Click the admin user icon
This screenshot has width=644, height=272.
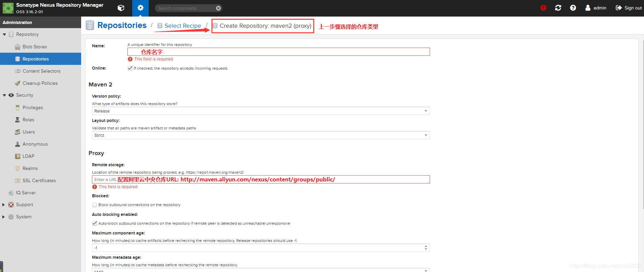(x=588, y=8)
